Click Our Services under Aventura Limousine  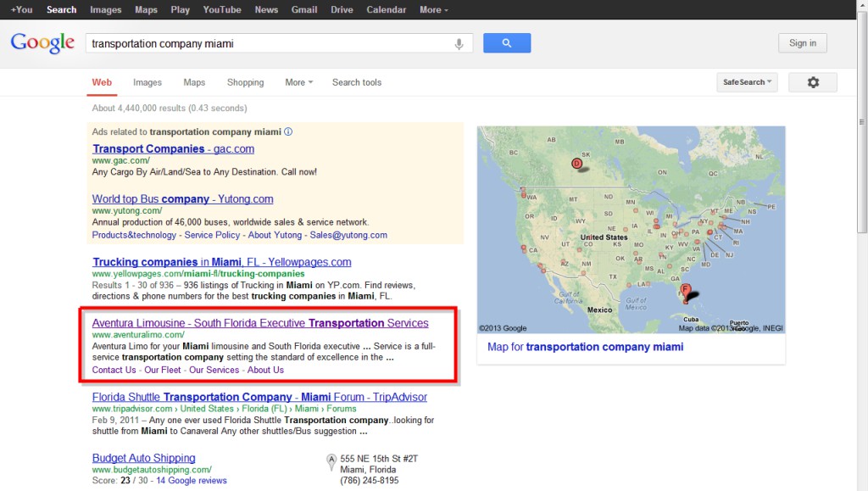click(214, 370)
